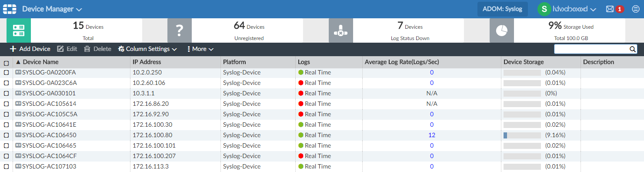The width and height of the screenshot is (644, 172).
Task: Check the box for SYSLOG-AC10641E
Action: tap(6, 125)
